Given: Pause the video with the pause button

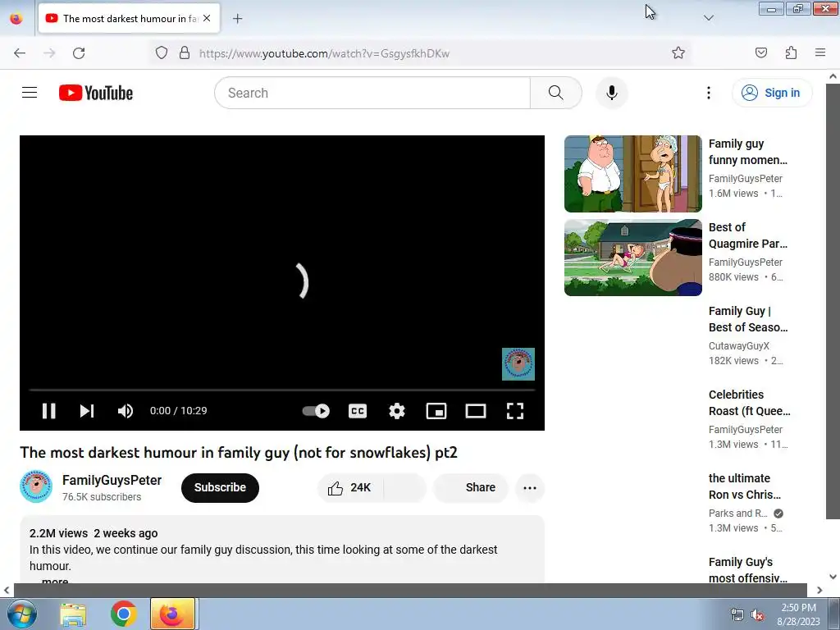Looking at the screenshot, I should click(x=48, y=411).
